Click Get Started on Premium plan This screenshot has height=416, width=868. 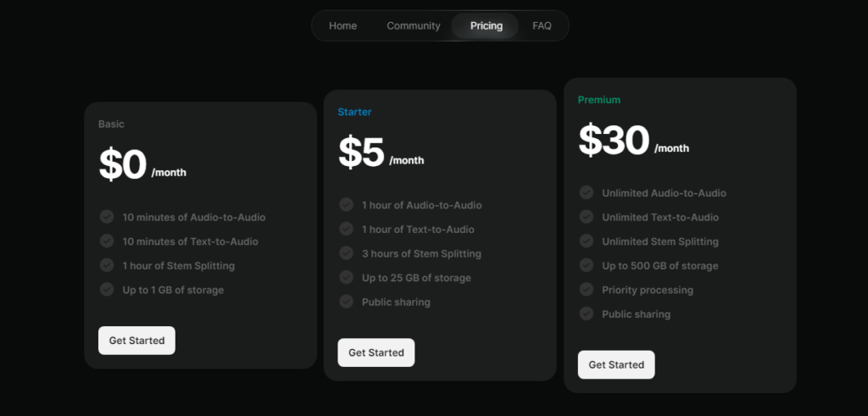[615, 364]
